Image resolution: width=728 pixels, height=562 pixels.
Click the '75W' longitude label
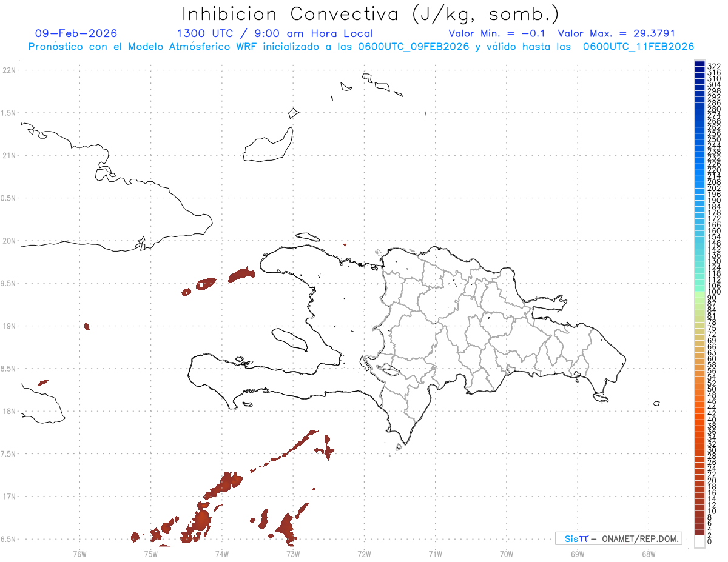[x=150, y=554]
